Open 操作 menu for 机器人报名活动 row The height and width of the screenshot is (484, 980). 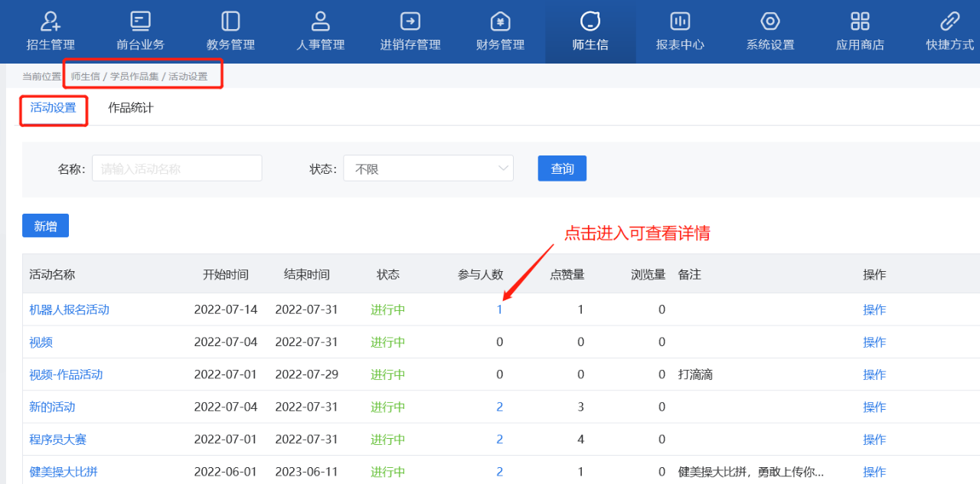874,310
